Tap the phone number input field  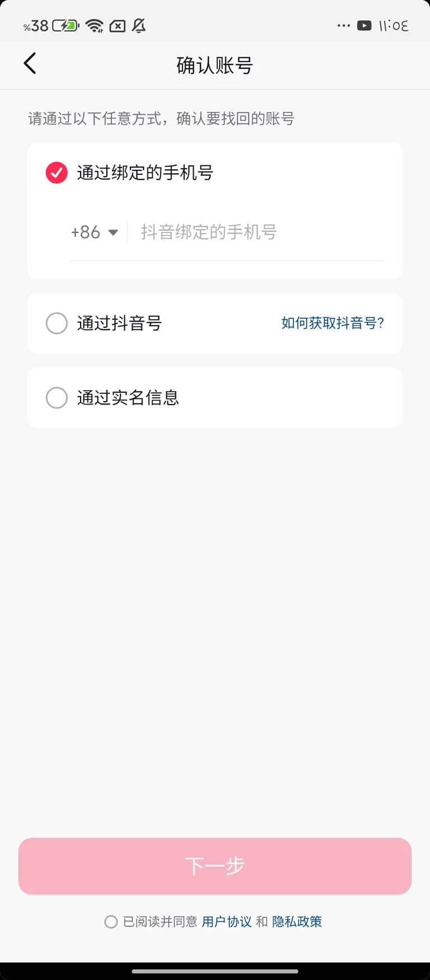(258, 232)
